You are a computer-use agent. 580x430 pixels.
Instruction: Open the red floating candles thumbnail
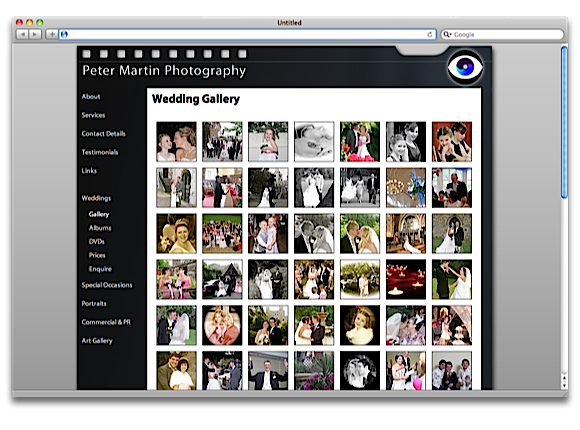tap(406, 279)
